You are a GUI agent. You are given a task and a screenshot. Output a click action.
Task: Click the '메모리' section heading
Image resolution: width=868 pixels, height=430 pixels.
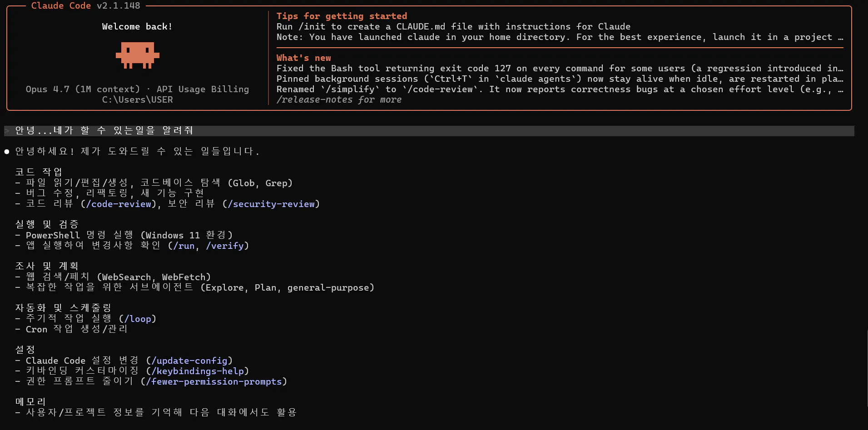[x=30, y=402]
